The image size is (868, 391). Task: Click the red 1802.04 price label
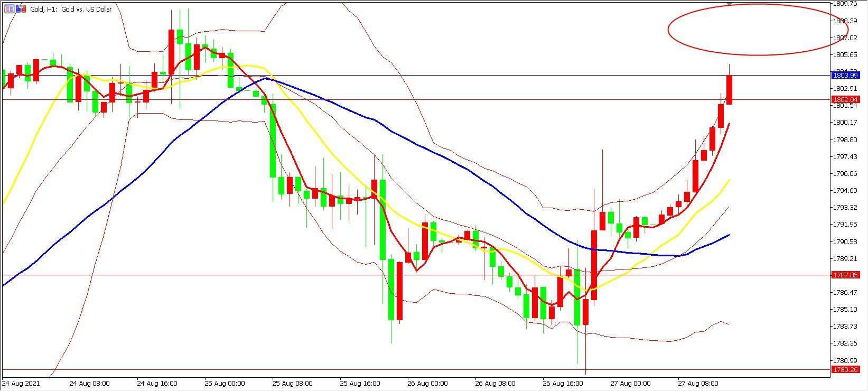845,99
